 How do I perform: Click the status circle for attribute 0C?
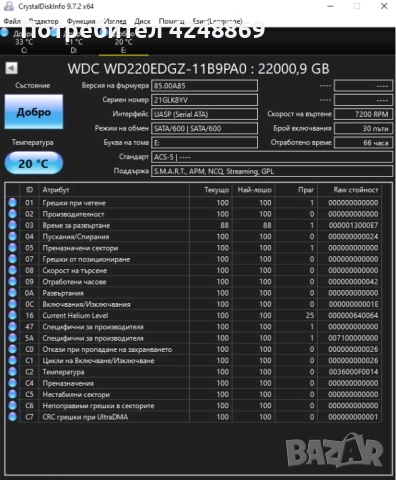point(13,304)
